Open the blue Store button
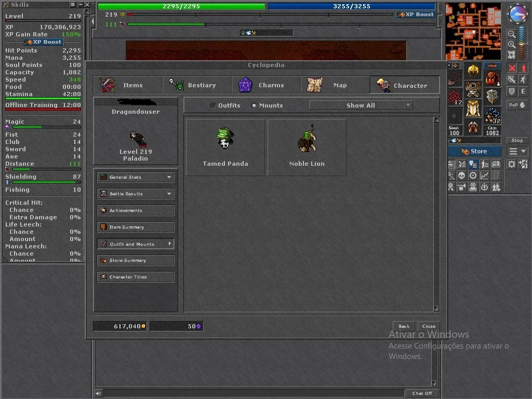Screen dimensions: 532x399 [x=475, y=151]
